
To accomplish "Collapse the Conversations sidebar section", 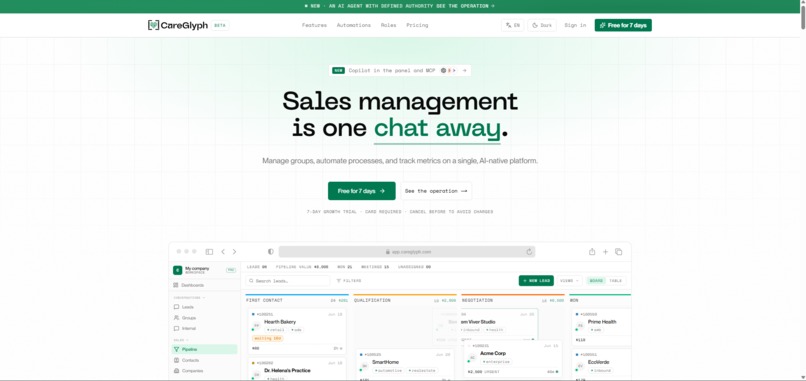I will 189,298.
